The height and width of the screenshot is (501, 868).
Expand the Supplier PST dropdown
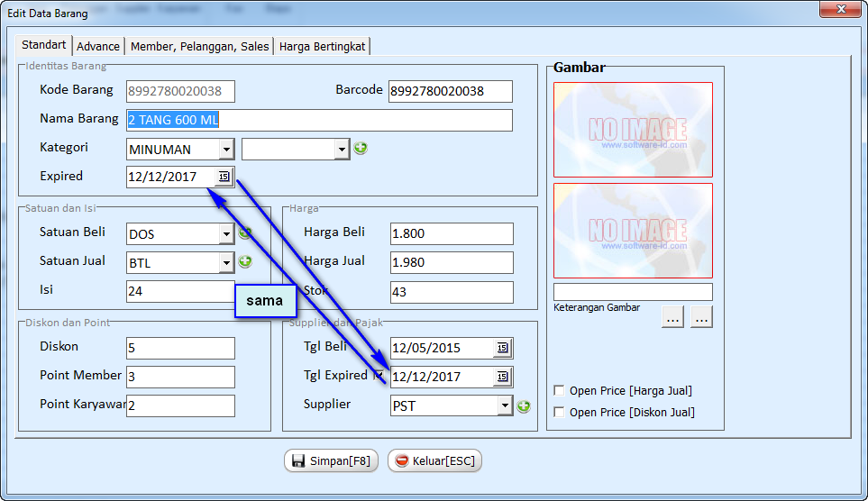click(504, 406)
